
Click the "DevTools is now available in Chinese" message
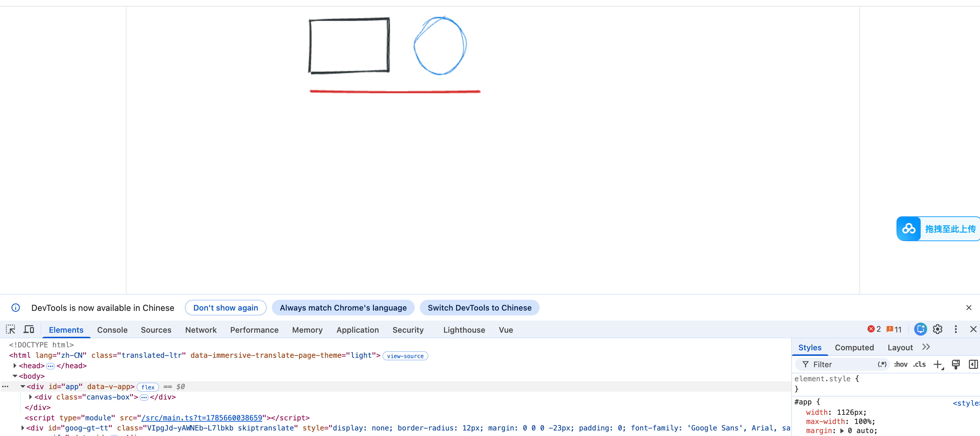103,308
